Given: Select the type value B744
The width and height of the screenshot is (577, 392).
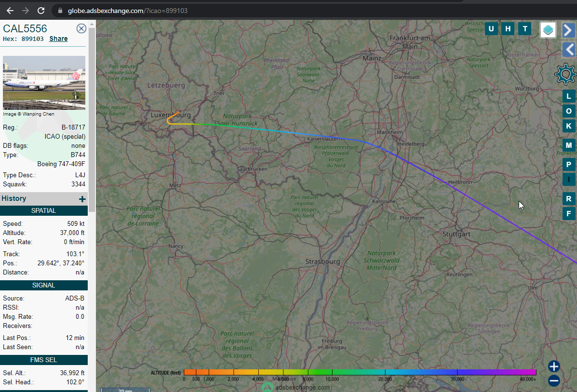Looking at the screenshot, I should (x=78, y=155).
